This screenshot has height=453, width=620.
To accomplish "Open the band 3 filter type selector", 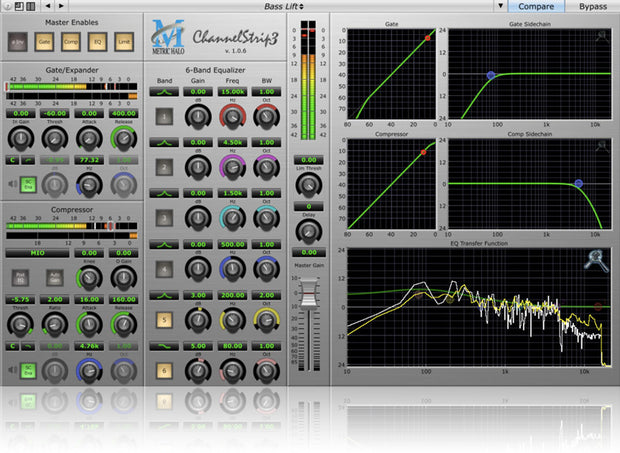I will tap(164, 193).
